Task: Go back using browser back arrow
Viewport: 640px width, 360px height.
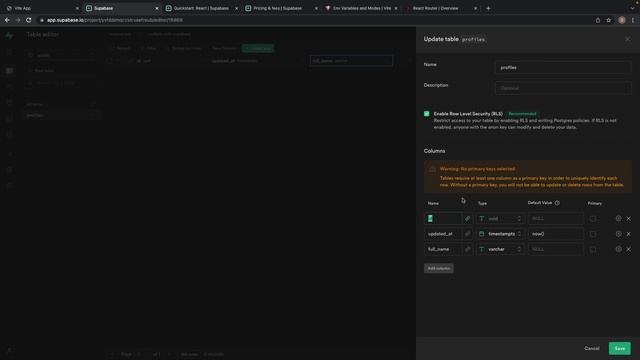Action: (7, 20)
